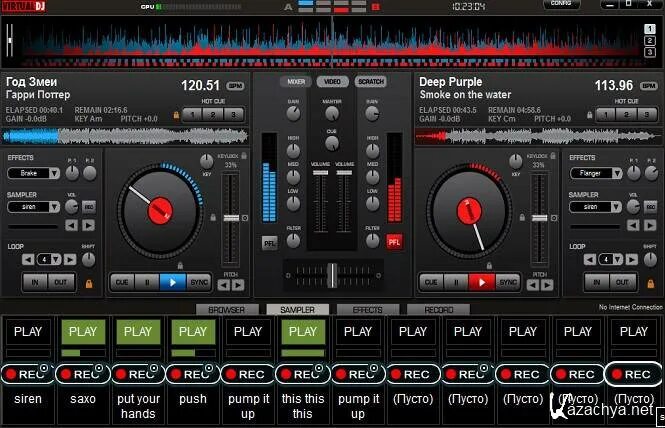Click the left deck sampler REC button
The width and height of the screenshot is (665, 428).
89,207
